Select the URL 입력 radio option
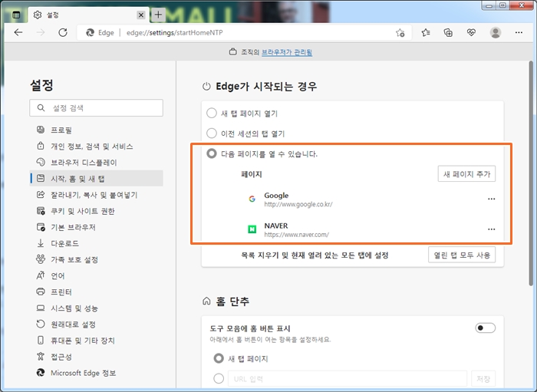 click(x=219, y=379)
